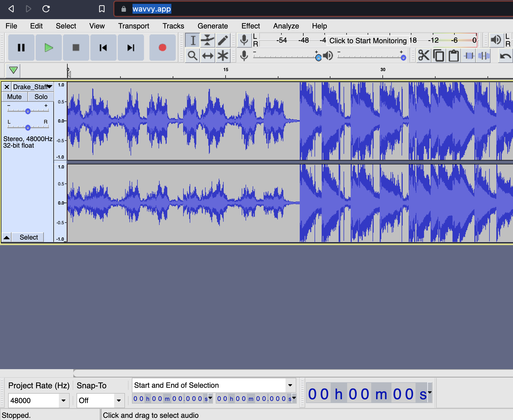The height and width of the screenshot is (420, 513).
Task: Click the Stop button
Action: [76, 48]
